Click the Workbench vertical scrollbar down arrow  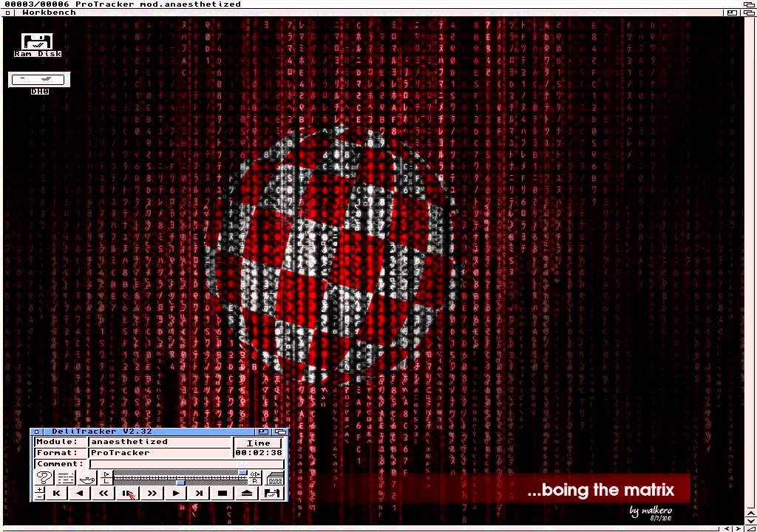coord(751,521)
